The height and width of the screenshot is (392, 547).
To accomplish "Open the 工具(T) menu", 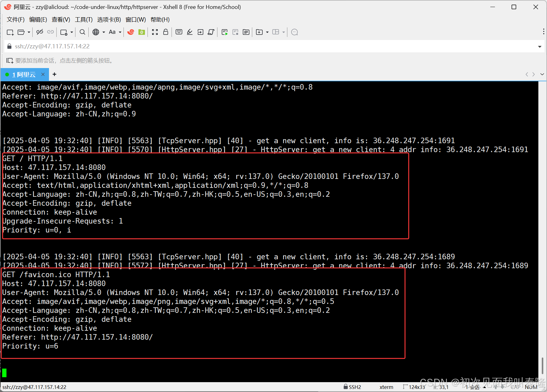I will [x=84, y=19].
